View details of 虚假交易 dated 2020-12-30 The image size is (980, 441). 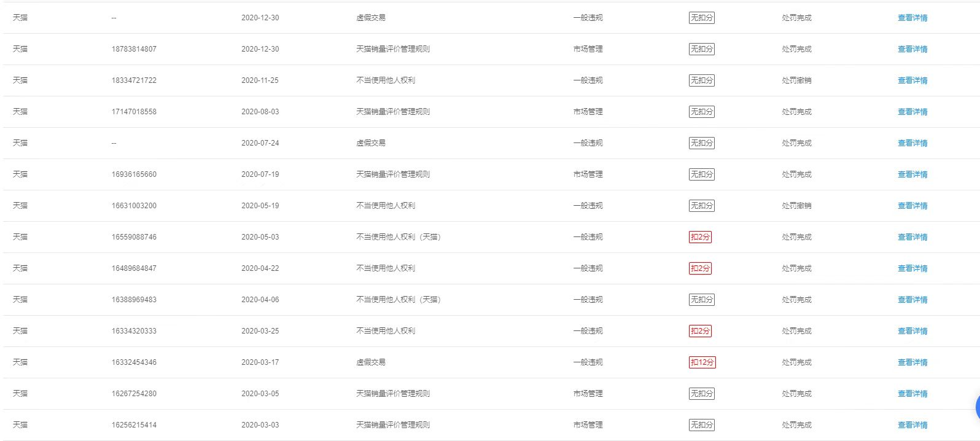912,18
